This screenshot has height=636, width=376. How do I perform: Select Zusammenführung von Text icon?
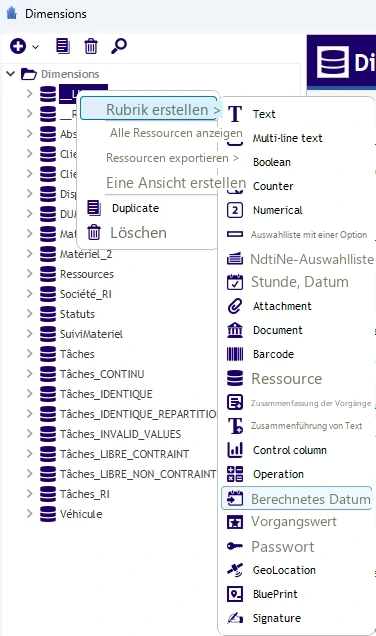pos(235,426)
